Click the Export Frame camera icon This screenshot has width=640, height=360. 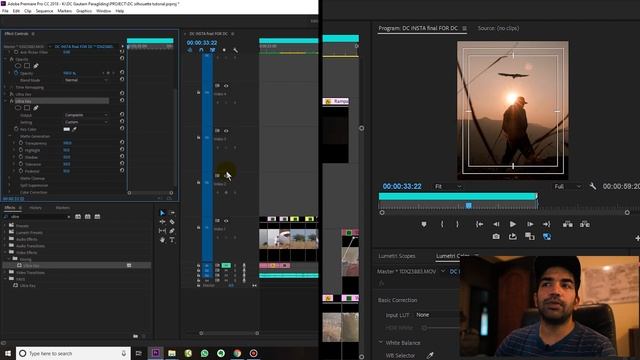[496, 236]
